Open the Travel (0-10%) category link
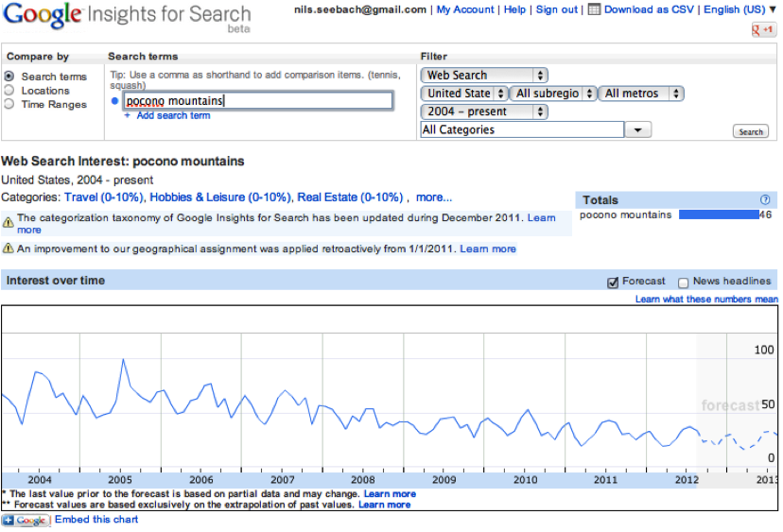783x532 pixels. [104, 197]
